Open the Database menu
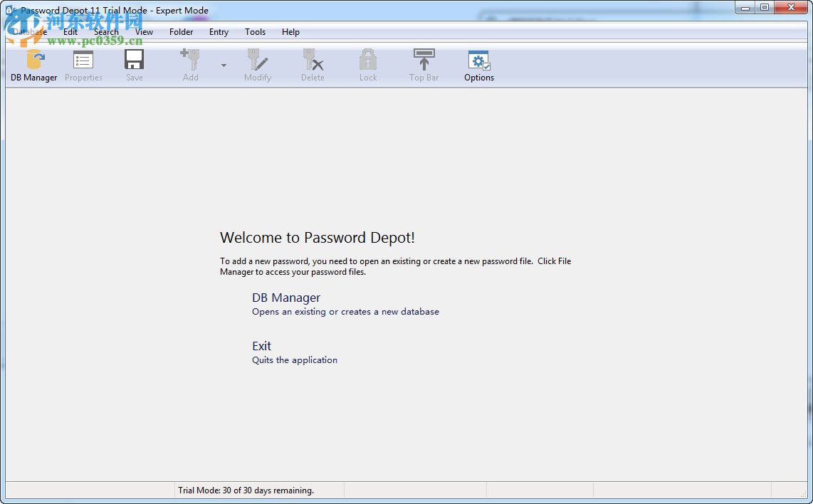The width and height of the screenshot is (813, 504). [30, 32]
